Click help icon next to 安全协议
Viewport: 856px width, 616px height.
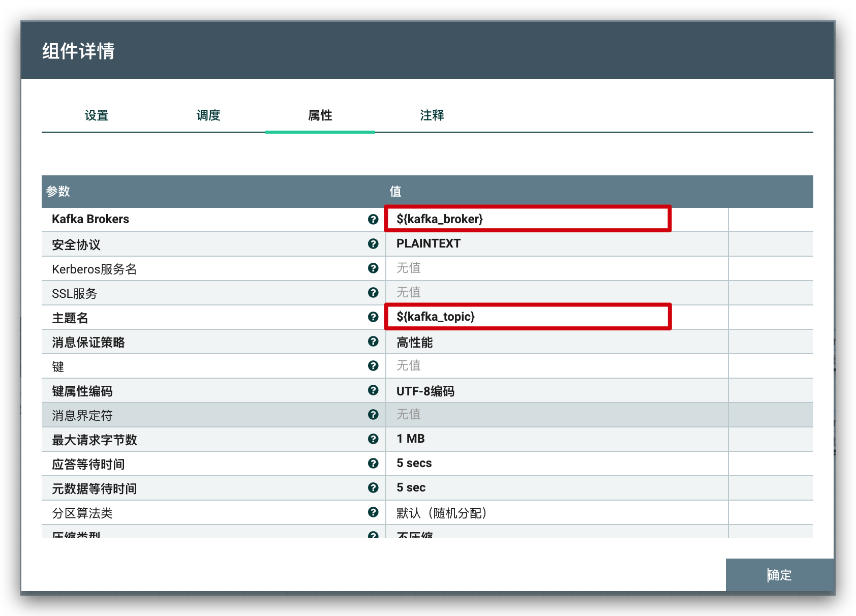pos(373,243)
